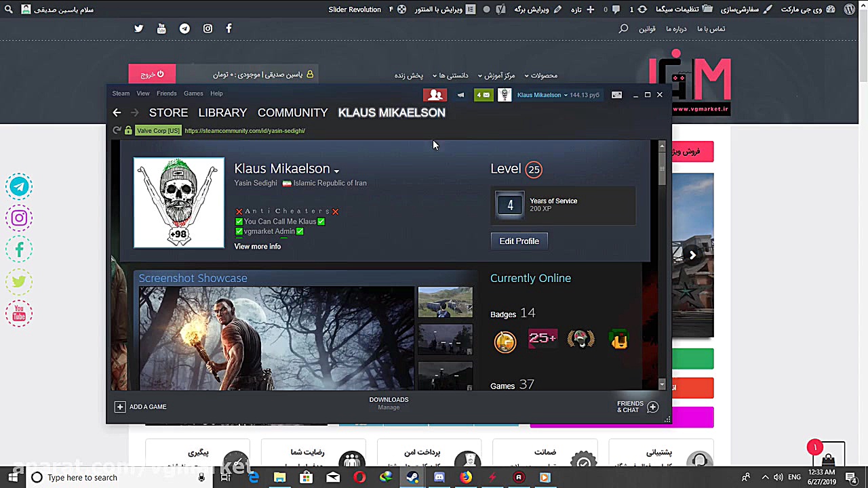The height and width of the screenshot is (488, 868).
Task: Switch to the COMMUNITY tab
Action: click(292, 113)
